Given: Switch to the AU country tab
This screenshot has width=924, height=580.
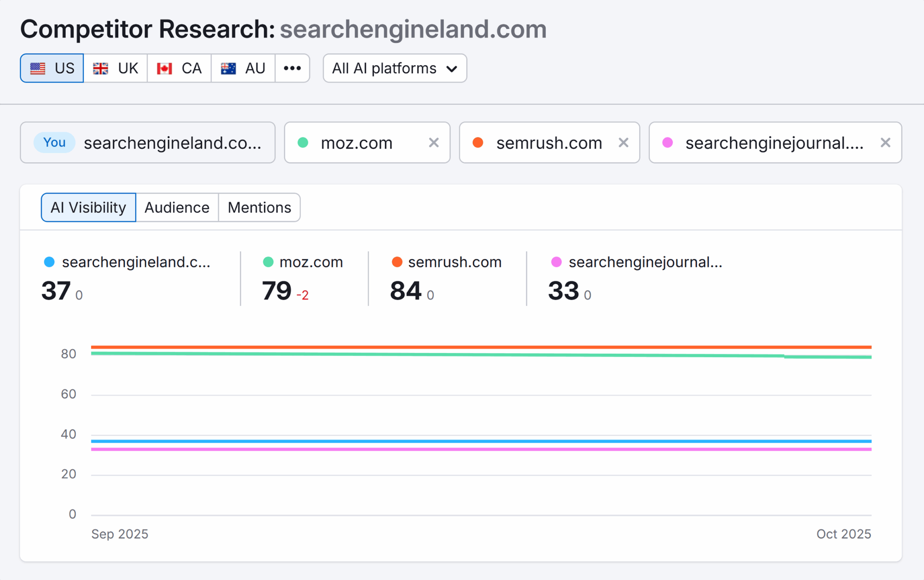Looking at the screenshot, I should [x=243, y=68].
